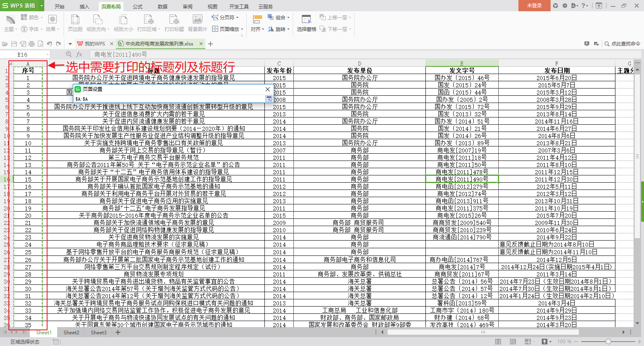Click the undo arrow icon

[49, 44]
